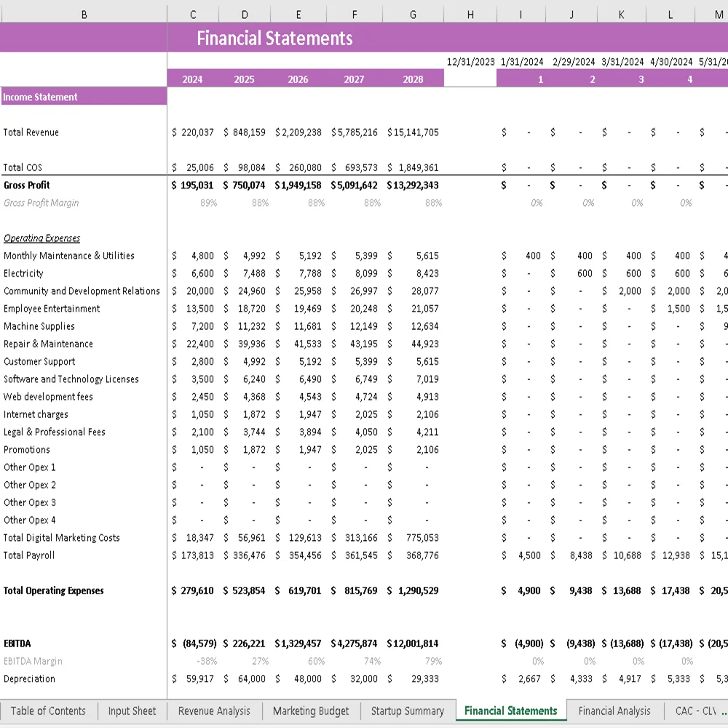Select the Financial Statements sheet tab
Viewport: 728px width, 728px height.
[510, 711]
